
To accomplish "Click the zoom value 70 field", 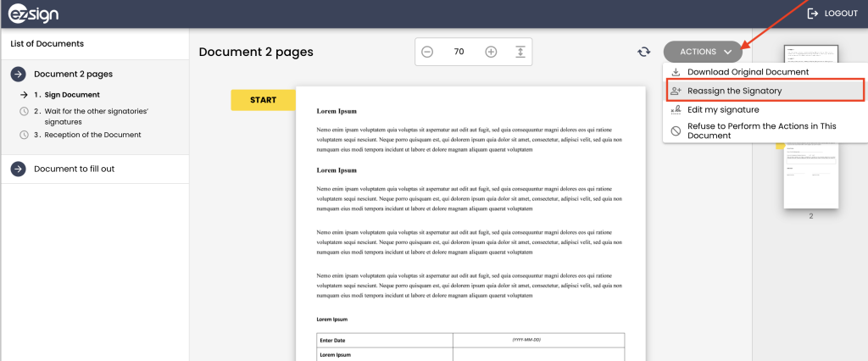I will (x=459, y=52).
